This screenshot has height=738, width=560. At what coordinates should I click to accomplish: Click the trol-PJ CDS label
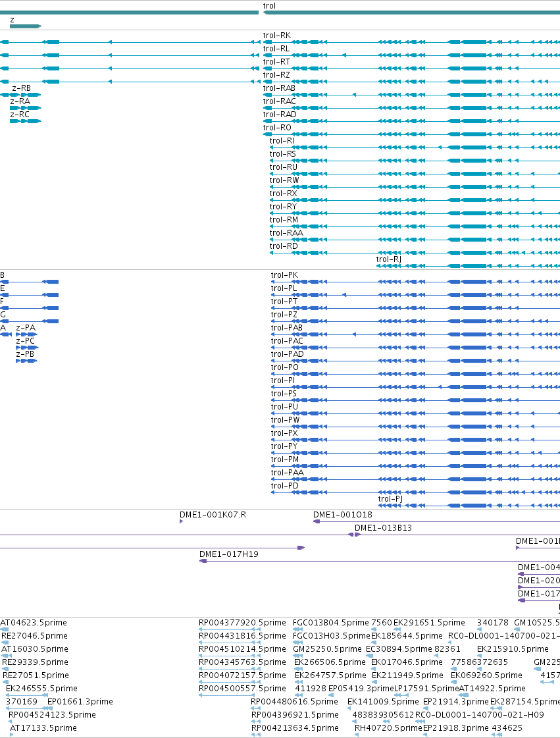(390, 500)
